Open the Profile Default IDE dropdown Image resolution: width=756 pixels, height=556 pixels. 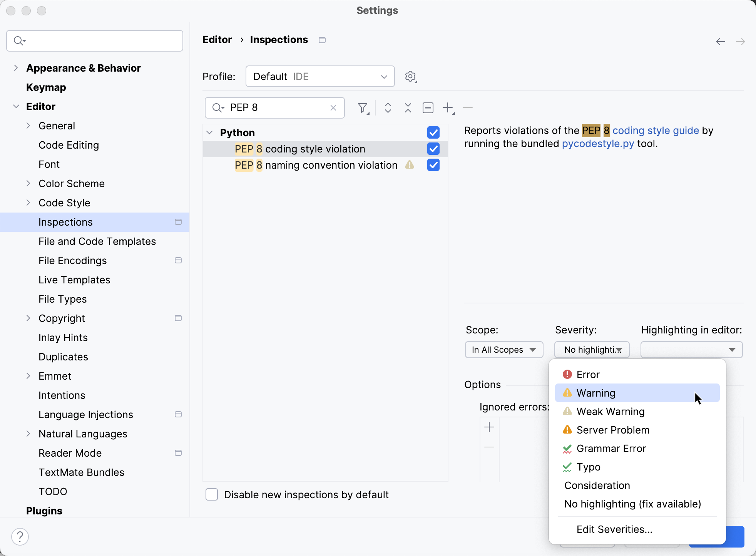(x=320, y=76)
